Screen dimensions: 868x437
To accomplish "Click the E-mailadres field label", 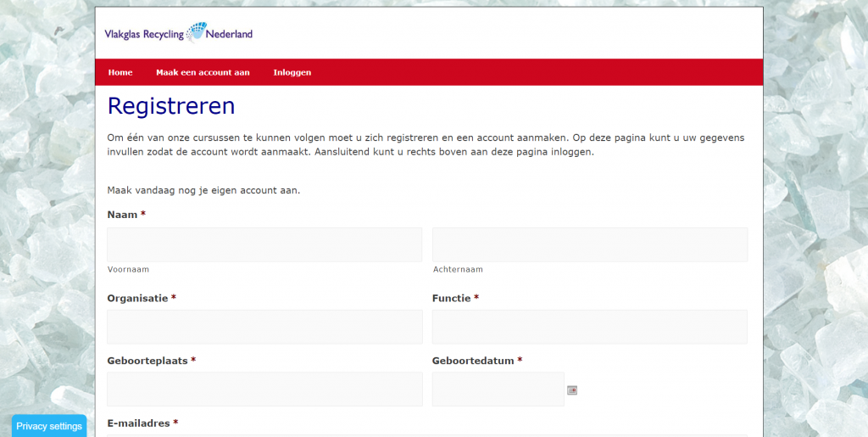I will [138, 423].
